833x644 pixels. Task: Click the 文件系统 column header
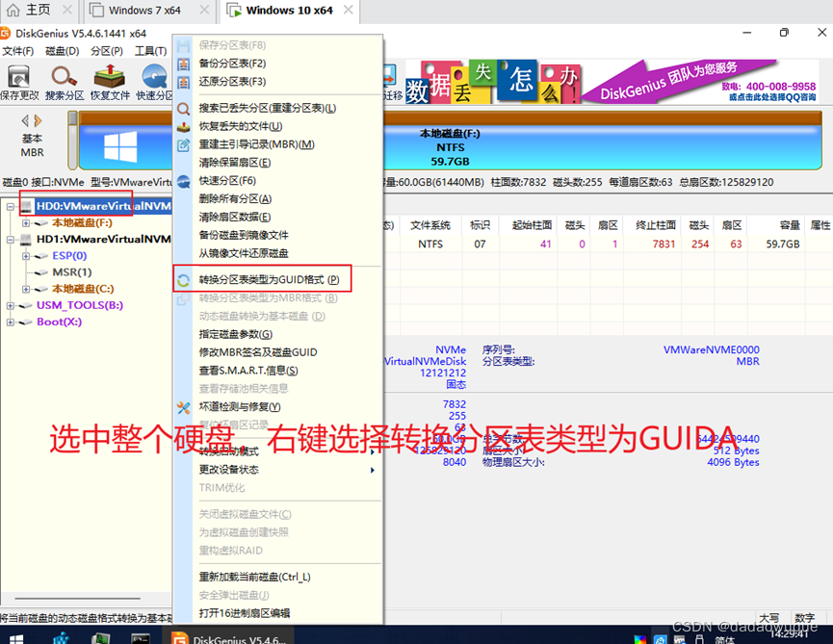[x=430, y=225]
